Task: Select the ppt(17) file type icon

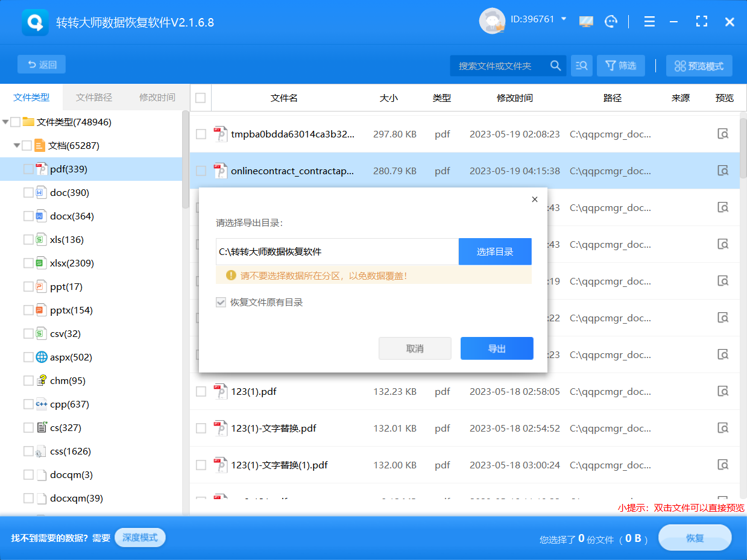Action: pos(41,287)
